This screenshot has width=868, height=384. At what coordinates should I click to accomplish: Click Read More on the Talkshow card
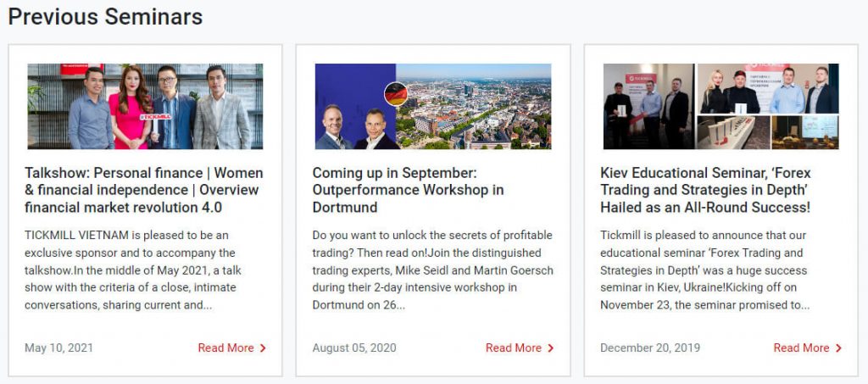pos(225,348)
